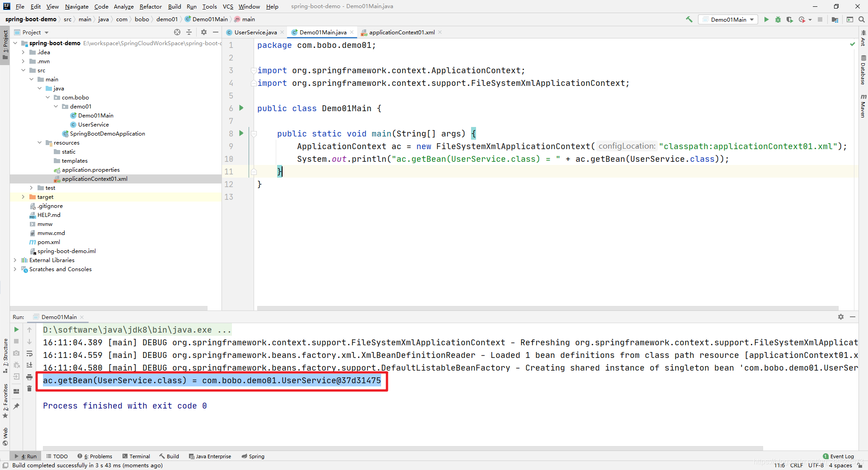The height and width of the screenshot is (470, 868).
Task: Start debugging with the bug icon
Action: (x=778, y=19)
